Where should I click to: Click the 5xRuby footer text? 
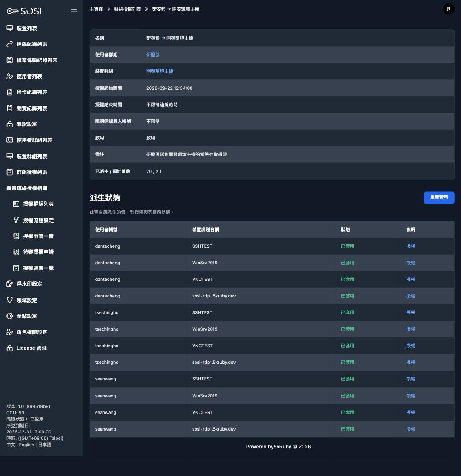click(x=282, y=447)
